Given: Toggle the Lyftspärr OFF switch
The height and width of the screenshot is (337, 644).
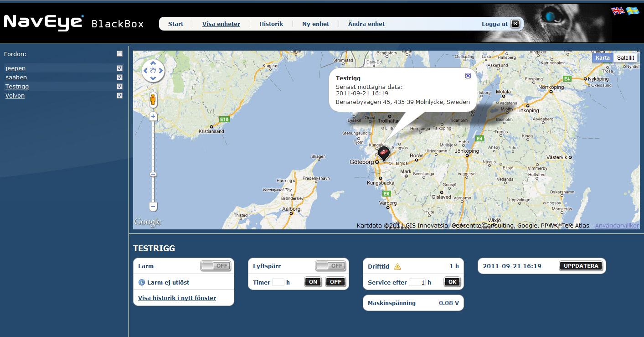Looking at the screenshot, I should (330, 266).
